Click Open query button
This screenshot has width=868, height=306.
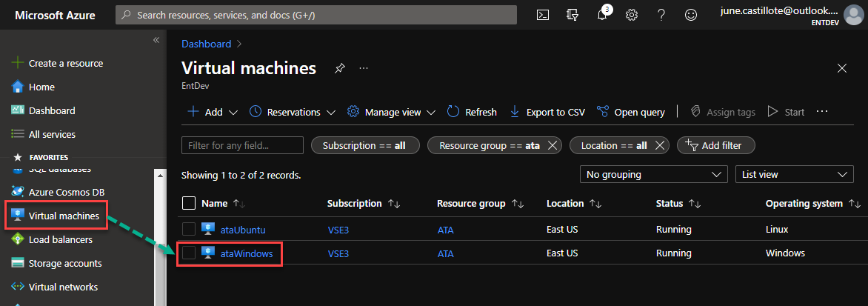pyautogui.click(x=630, y=112)
